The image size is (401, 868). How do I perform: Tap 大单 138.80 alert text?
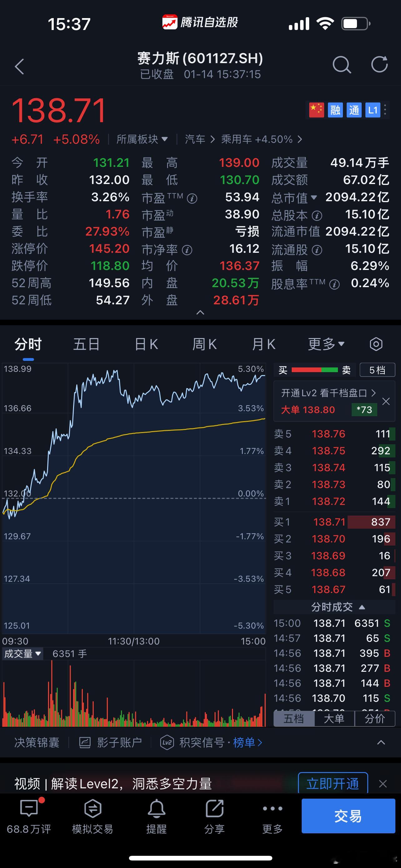[x=308, y=410]
